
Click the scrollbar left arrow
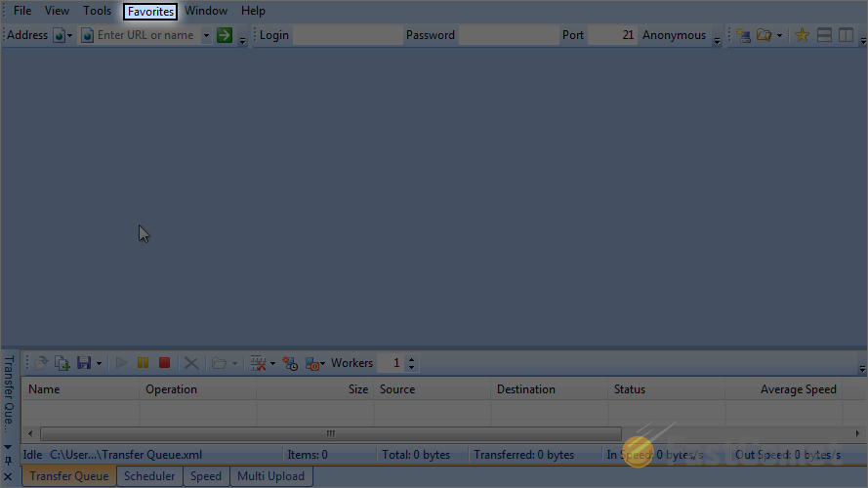pyautogui.click(x=30, y=433)
